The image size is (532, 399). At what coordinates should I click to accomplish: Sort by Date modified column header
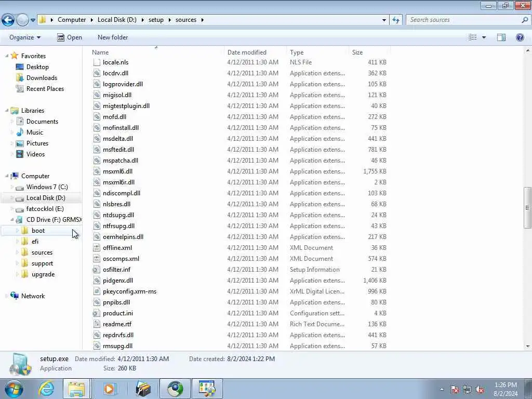[x=247, y=52]
